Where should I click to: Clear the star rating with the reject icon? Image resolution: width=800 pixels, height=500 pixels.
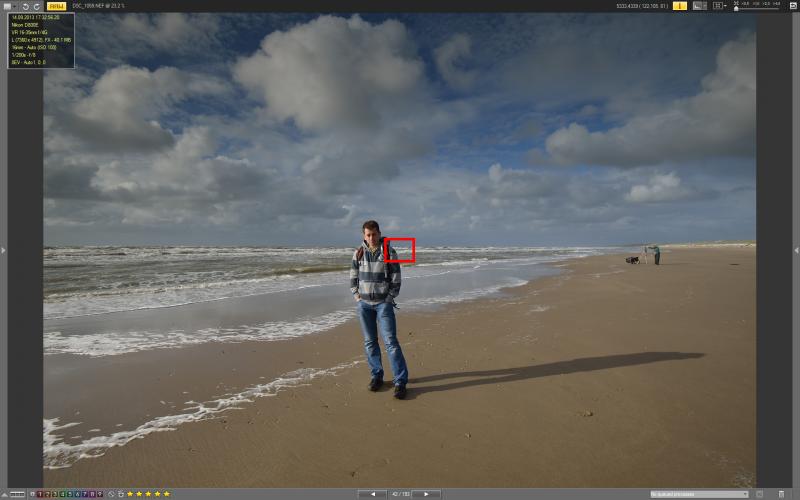111,494
